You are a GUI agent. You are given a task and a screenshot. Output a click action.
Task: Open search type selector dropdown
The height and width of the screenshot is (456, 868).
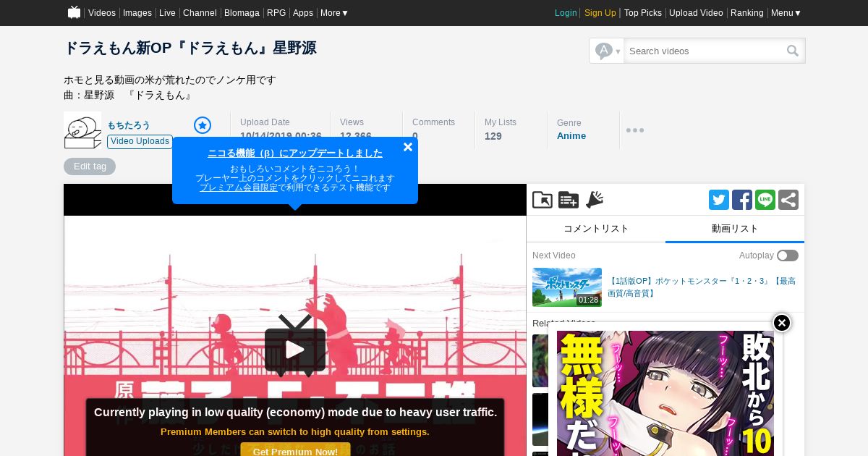[x=607, y=51]
